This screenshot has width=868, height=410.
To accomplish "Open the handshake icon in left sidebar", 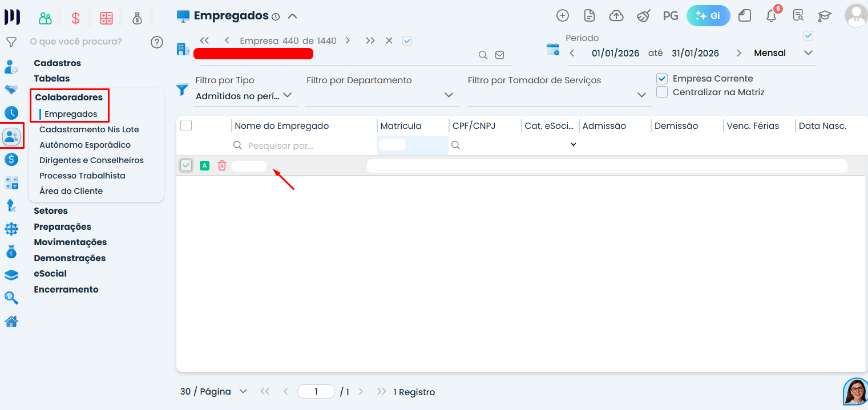I will 11,90.
